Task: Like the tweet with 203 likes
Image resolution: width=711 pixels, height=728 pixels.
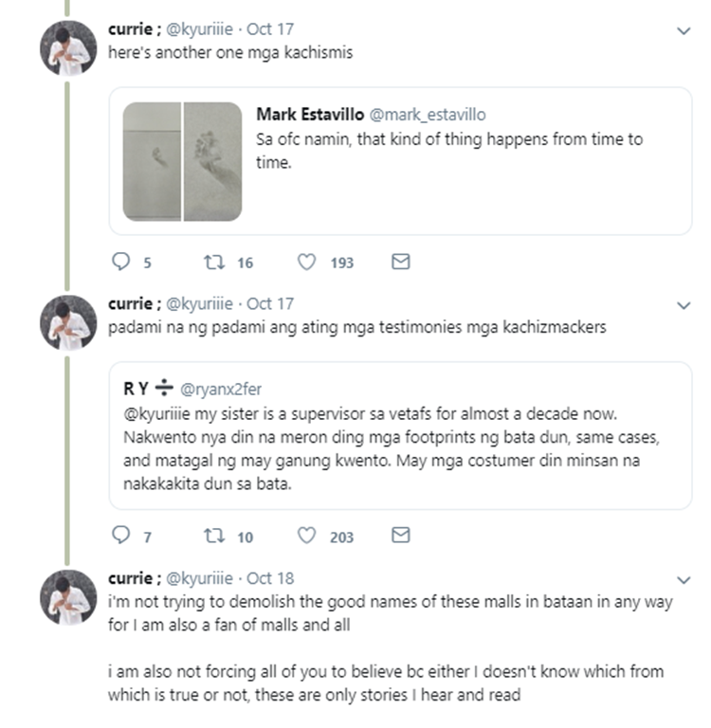Action: click(x=306, y=536)
